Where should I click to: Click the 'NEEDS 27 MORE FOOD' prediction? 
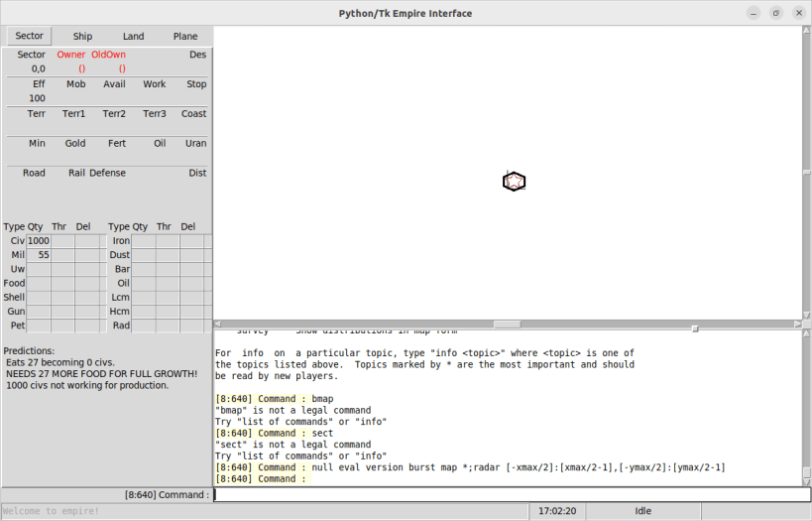coord(101,374)
